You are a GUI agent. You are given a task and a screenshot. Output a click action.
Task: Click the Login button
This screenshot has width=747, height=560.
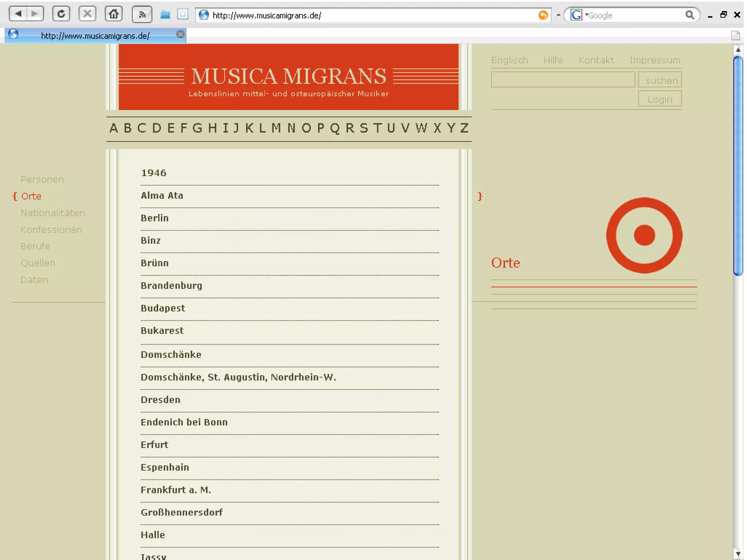[659, 99]
